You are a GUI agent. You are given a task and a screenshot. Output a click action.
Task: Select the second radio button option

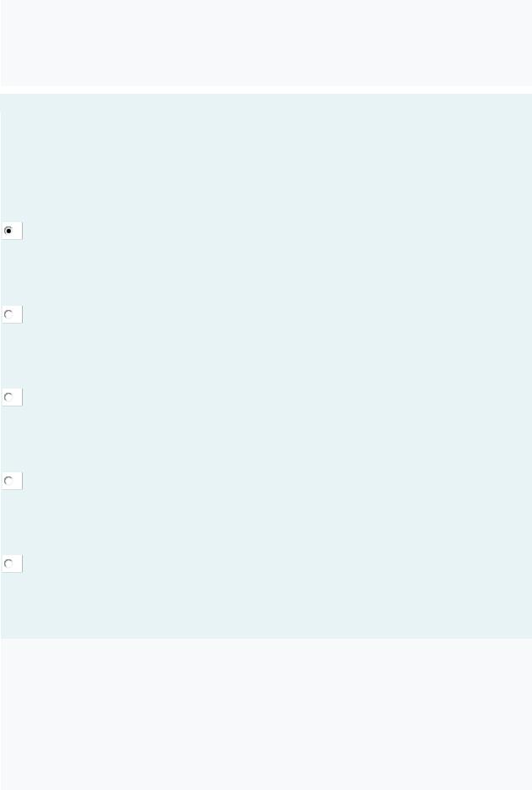[x=8, y=314]
